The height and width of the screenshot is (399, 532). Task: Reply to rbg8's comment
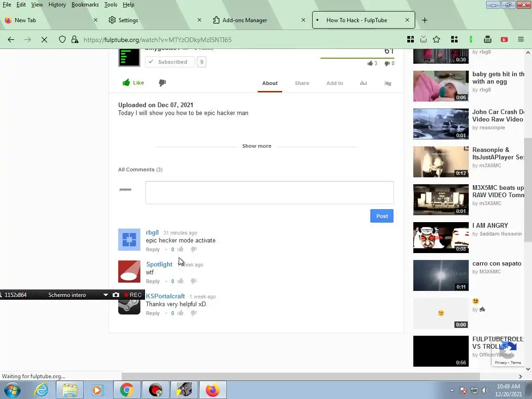[x=153, y=249]
